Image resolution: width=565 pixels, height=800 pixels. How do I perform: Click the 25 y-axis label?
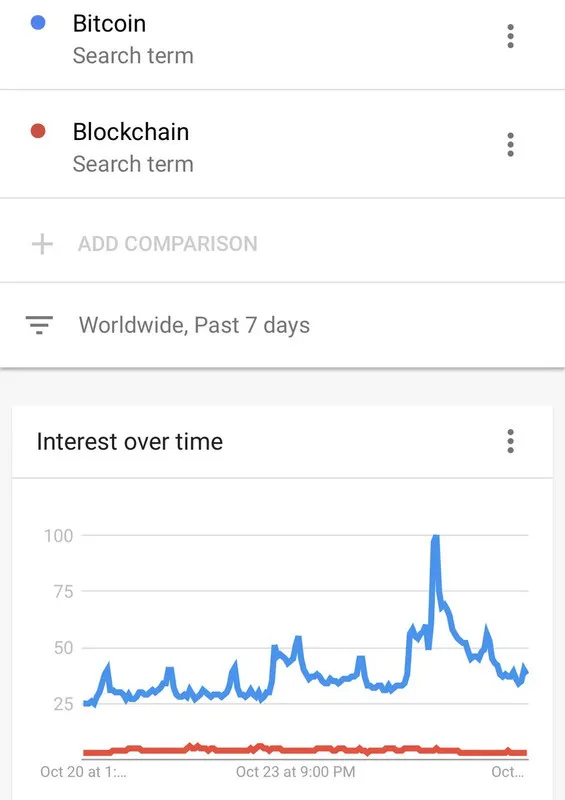(63, 704)
